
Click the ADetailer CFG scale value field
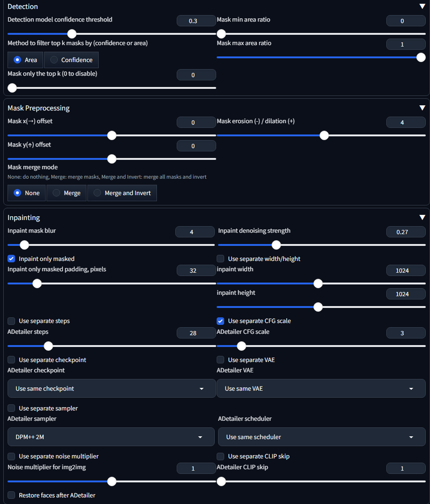(x=406, y=333)
